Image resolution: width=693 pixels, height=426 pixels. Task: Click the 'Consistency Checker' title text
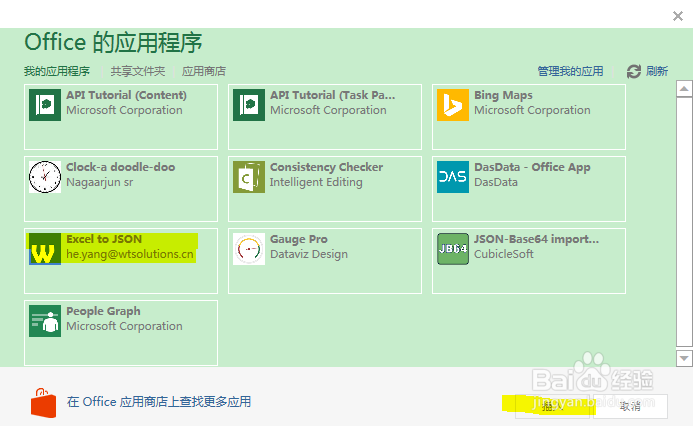click(x=326, y=167)
